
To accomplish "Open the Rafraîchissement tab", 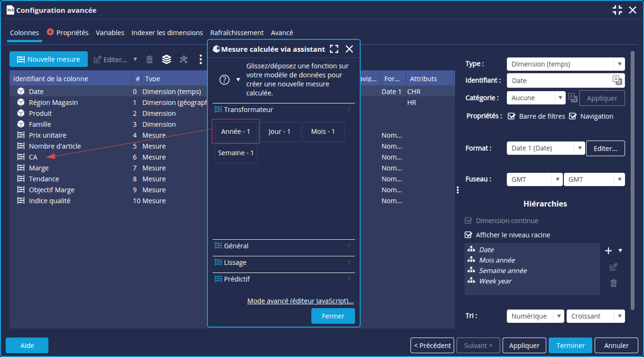I will tap(237, 33).
